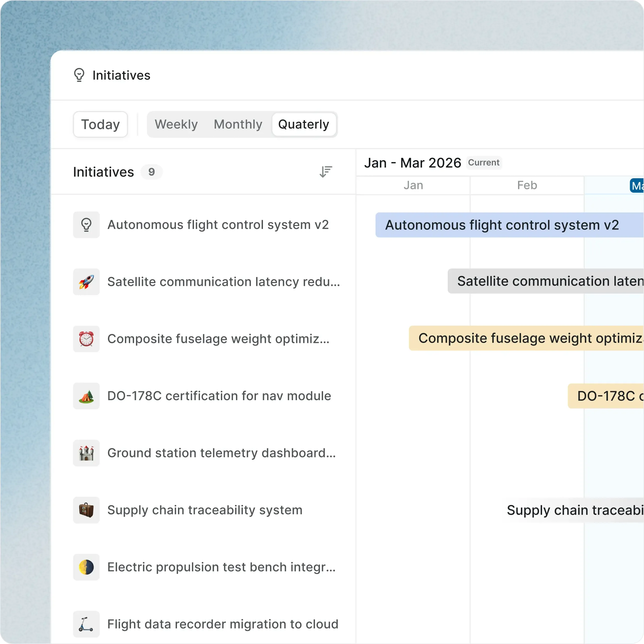
Task: Select the Quaterly view tab
Action: tap(304, 124)
